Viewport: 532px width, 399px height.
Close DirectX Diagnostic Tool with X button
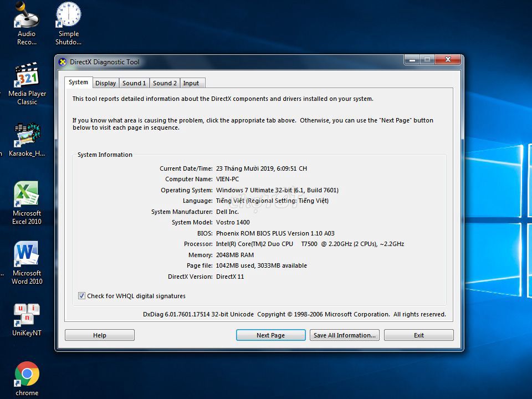448,60
